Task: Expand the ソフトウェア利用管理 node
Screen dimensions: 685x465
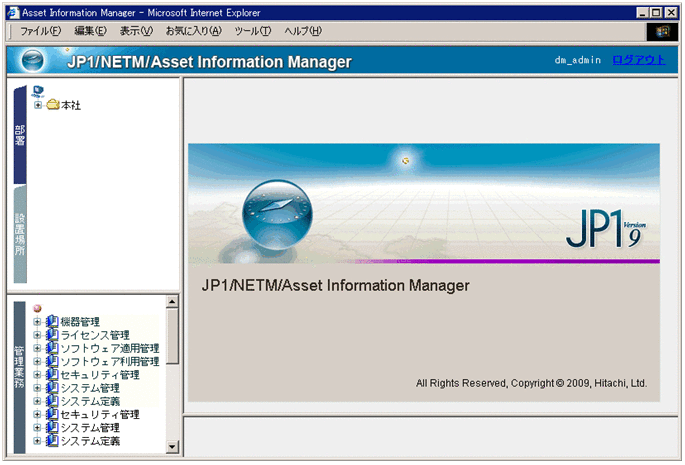Action: [x=37, y=361]
